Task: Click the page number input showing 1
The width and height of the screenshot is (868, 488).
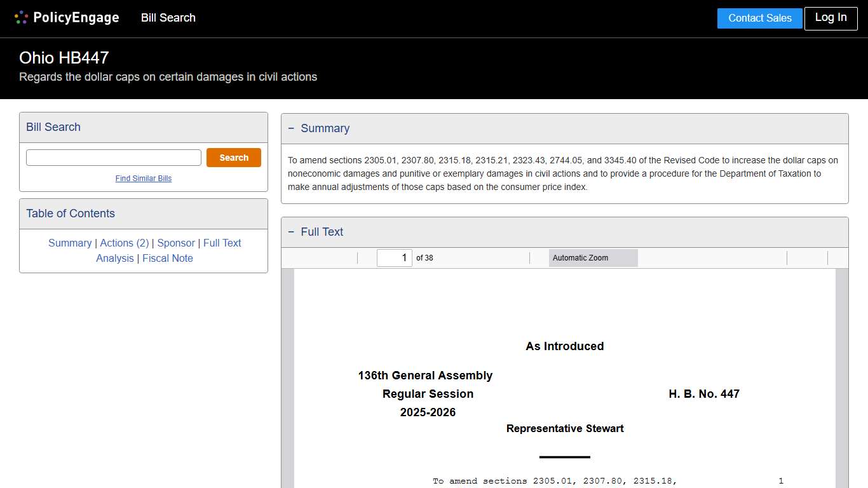Action: point(394,258)
